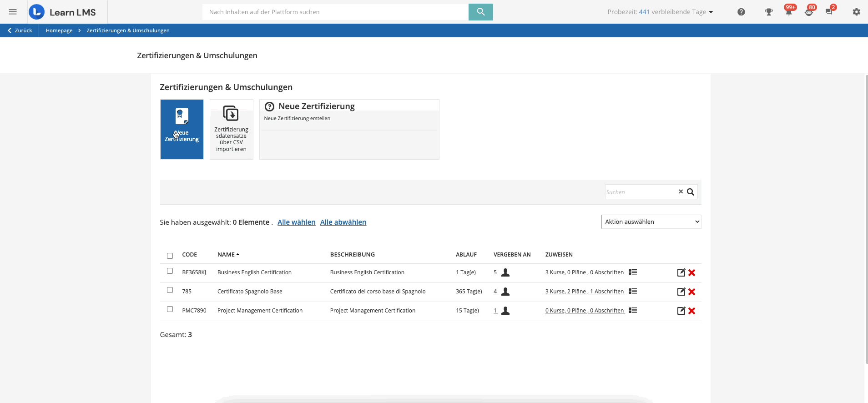Edit Project Management Certification

click(681, 311)
